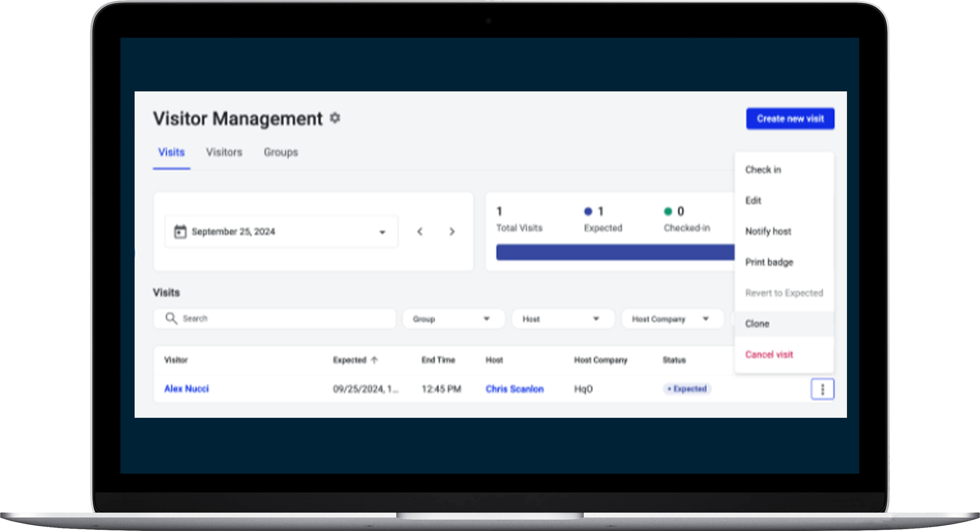Sort by Expected column arrow
This screenshot has width=980, height=531.
(374, 360)
